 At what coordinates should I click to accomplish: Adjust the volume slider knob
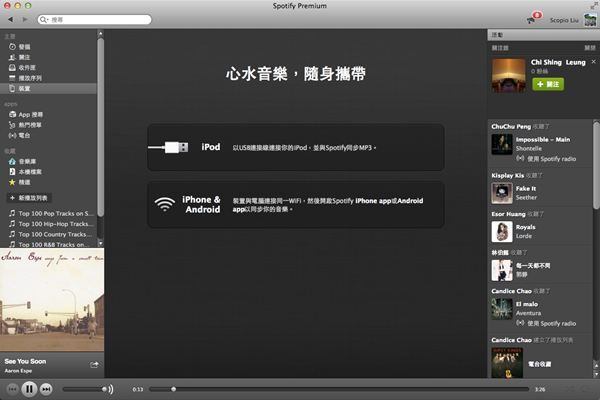tap(104, 389)
